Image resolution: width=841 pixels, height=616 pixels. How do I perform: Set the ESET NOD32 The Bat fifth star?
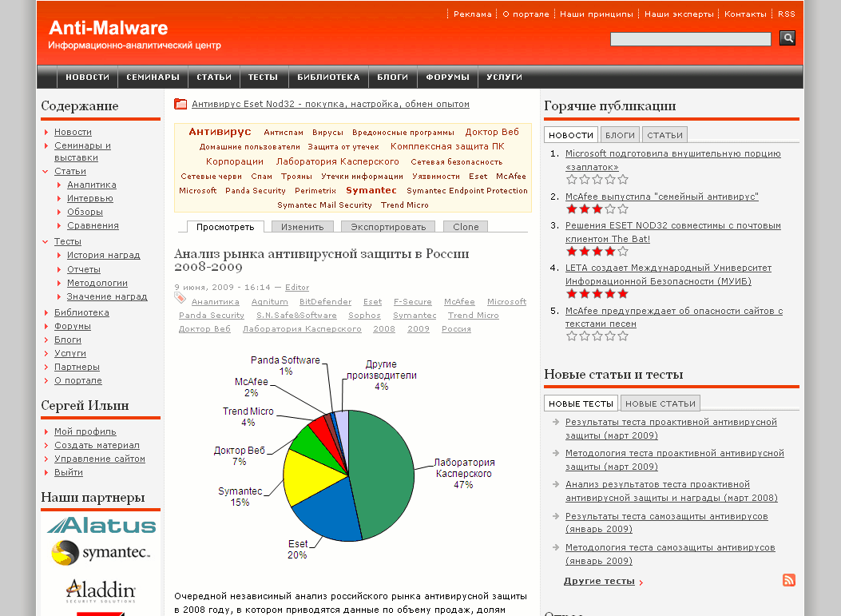pyautogui.click(x=623, y=251)
